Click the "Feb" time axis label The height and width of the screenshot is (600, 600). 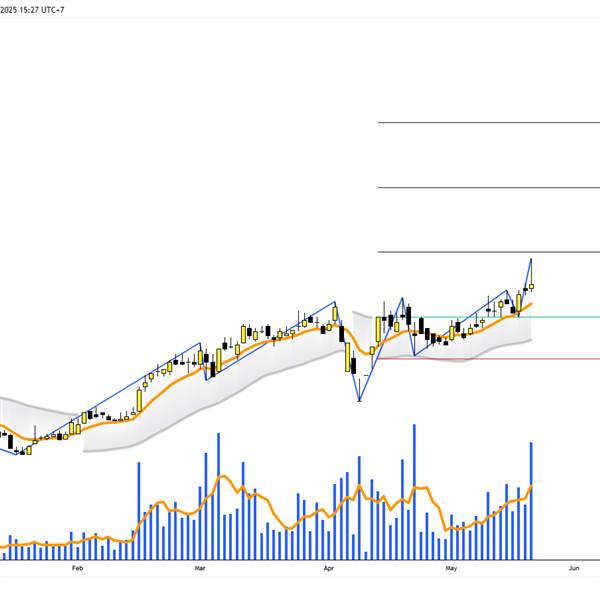click(77, 568)
